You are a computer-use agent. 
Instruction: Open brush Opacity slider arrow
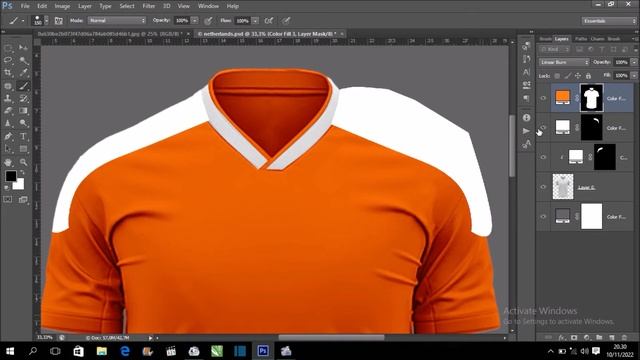pyautogui.click(x=195, y=20)
